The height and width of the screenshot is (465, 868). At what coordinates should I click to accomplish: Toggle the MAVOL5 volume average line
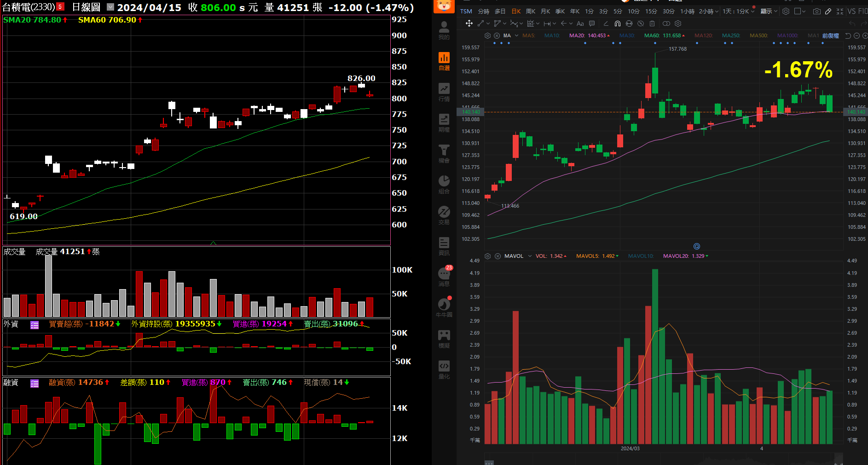click(597, 256)
